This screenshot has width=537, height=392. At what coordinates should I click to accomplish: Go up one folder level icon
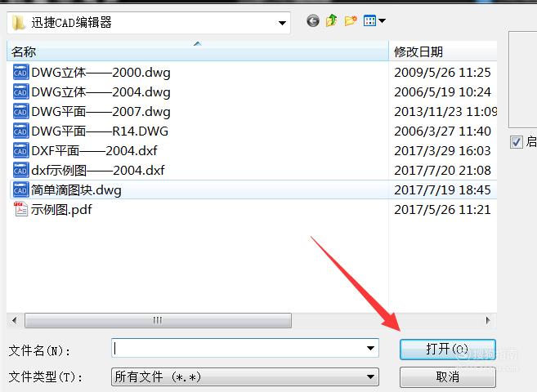[x=331, y=21]
